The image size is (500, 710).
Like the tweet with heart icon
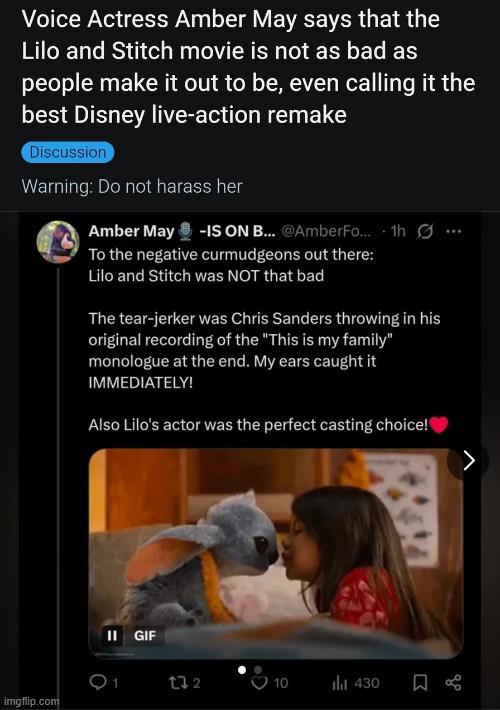pyautogui.click(x=259, y=682)
